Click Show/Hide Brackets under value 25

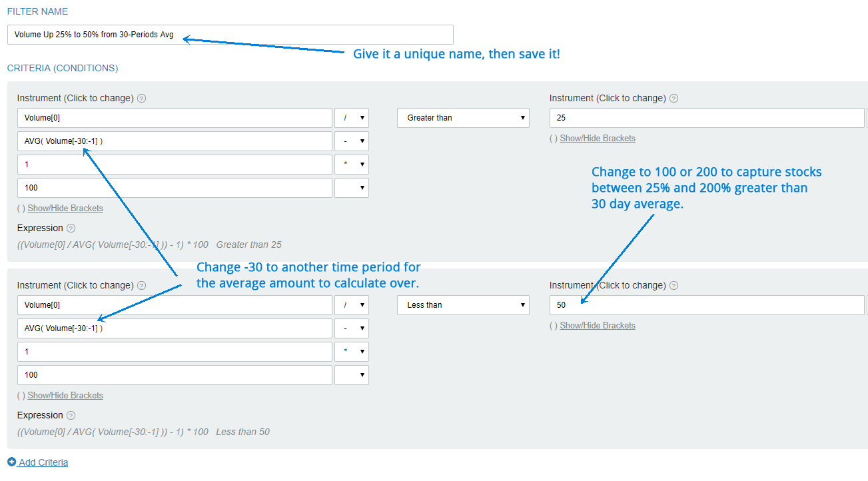(x=598, y=138)
